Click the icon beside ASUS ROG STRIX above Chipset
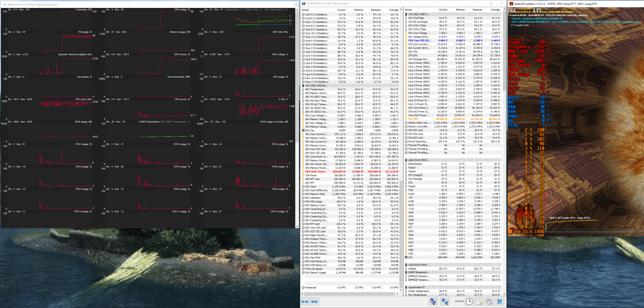 406,265
